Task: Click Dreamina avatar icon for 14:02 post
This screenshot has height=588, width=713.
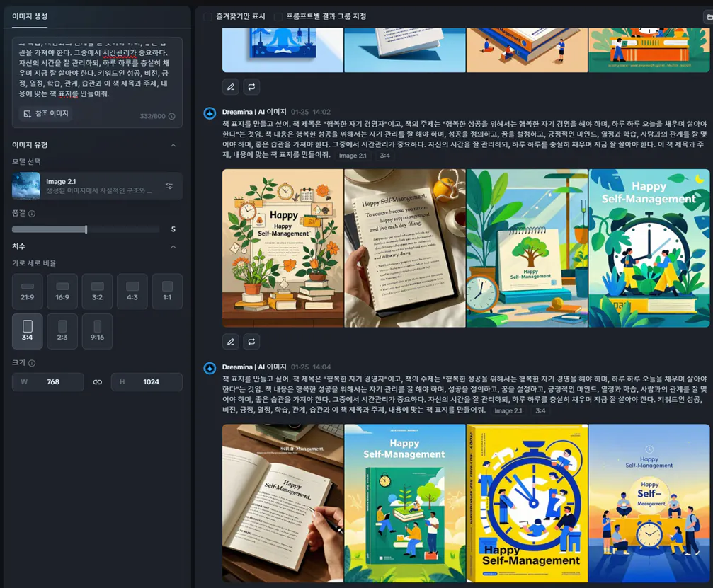Action: [210, 113]
